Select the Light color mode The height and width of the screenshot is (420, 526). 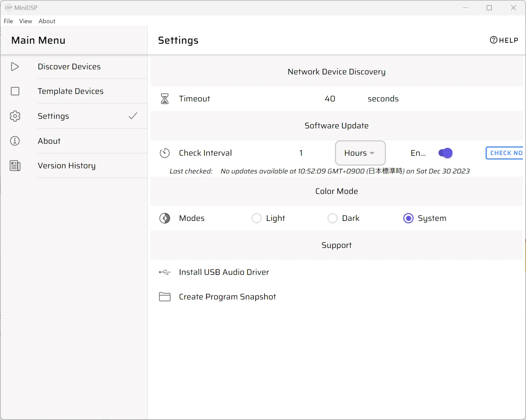[257, 218]
